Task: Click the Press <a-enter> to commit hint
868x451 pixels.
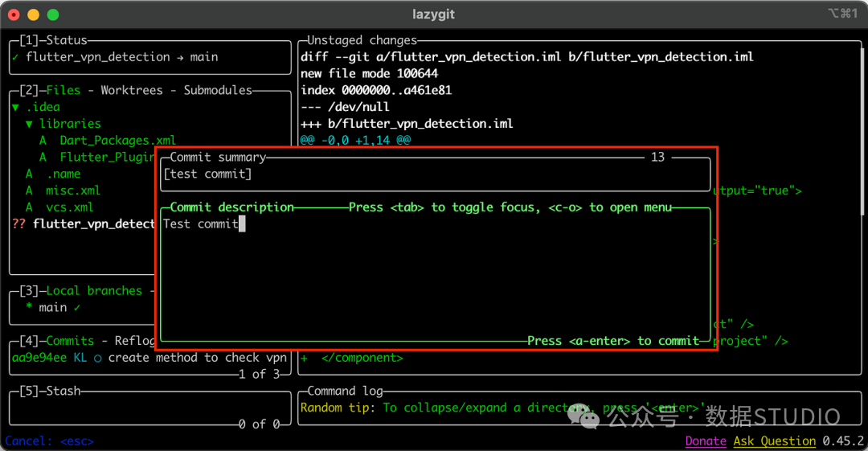Action: [613, 341]
